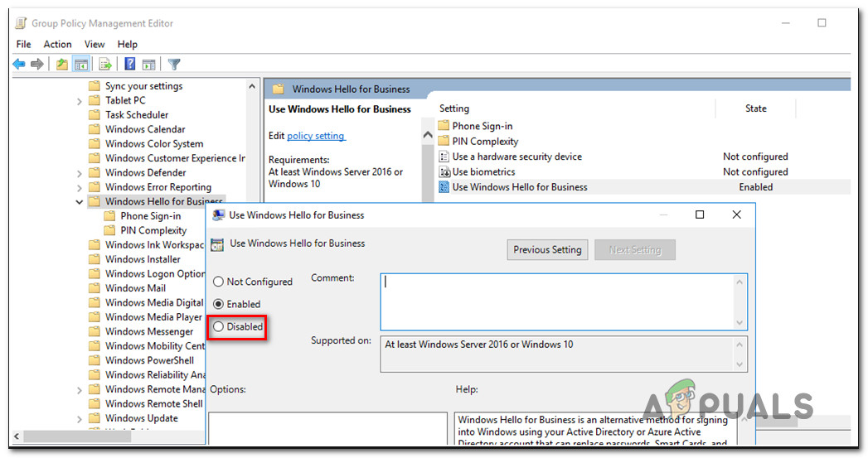Select the Use biometrics setting row

[x=644, y=172]
